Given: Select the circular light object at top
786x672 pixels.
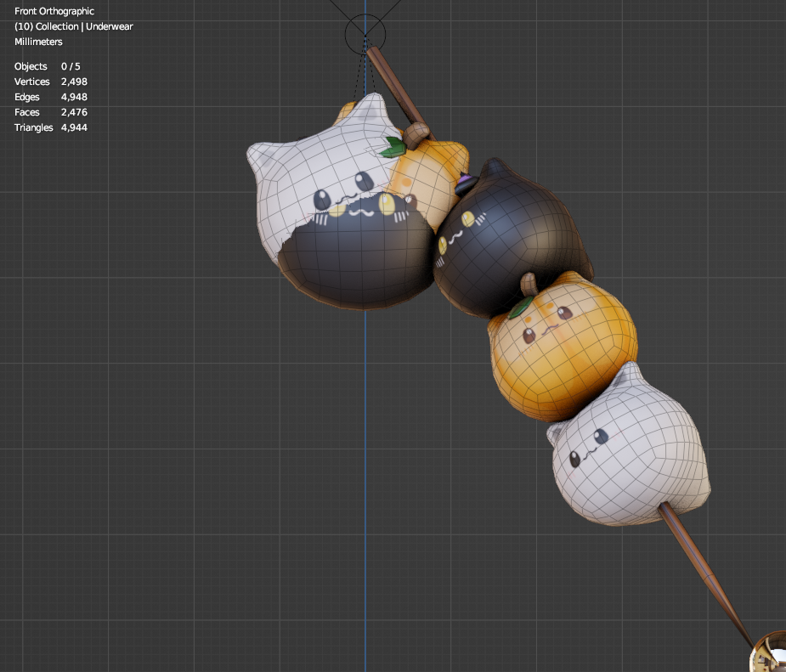Looking at the screenshot, I should tap(365, 35).
